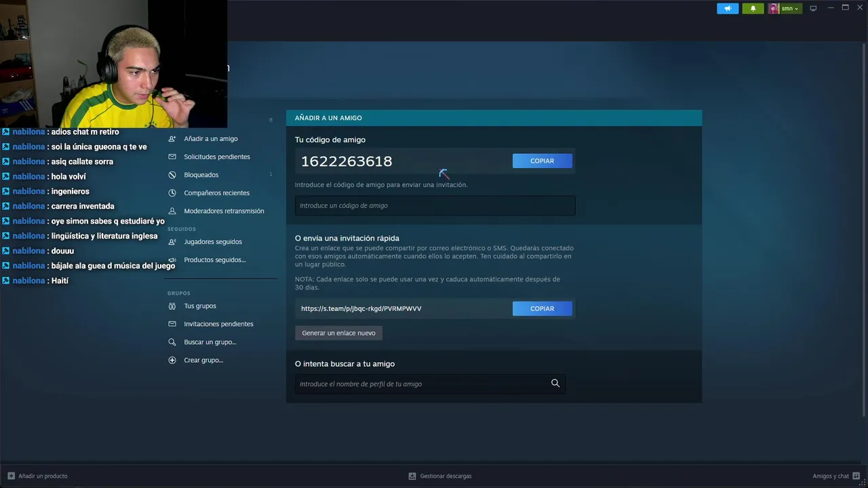868x488 pixels.
Task: Open Jugadores seguidos
Action: point(213,242)
